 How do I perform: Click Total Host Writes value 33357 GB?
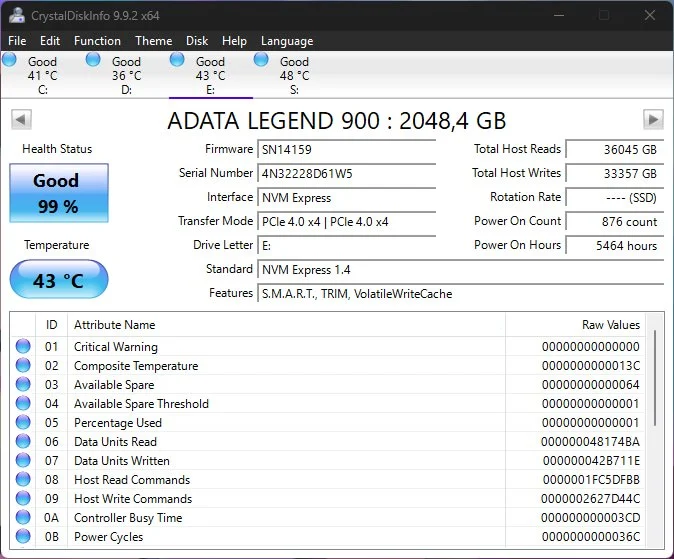click(615, 173)
